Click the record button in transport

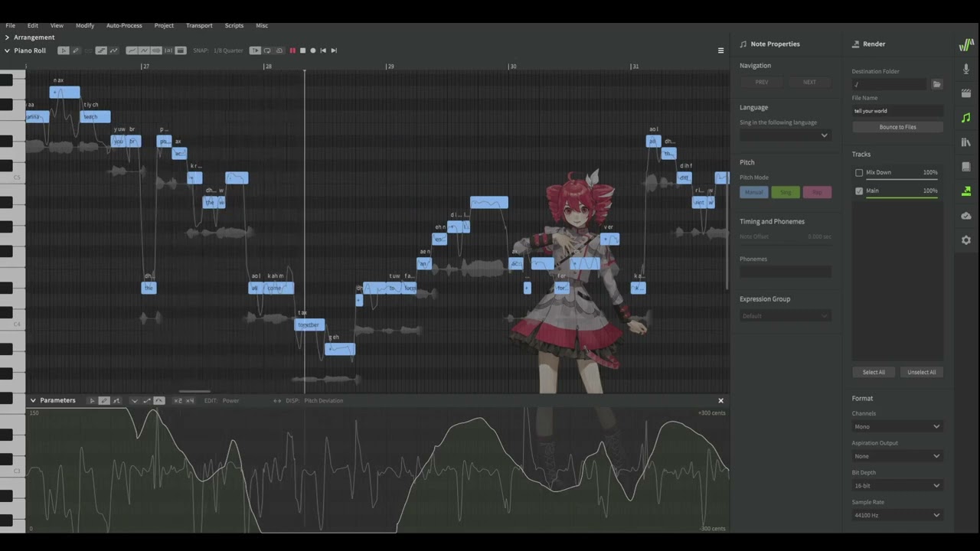point(312,51)
